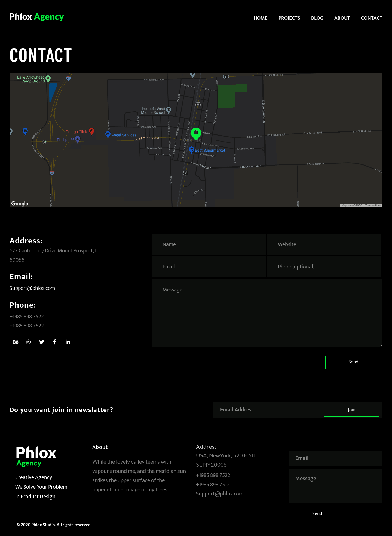The image size is (392, 536).
Task: Open the Twitter social icon
Action: click(42, 342)
